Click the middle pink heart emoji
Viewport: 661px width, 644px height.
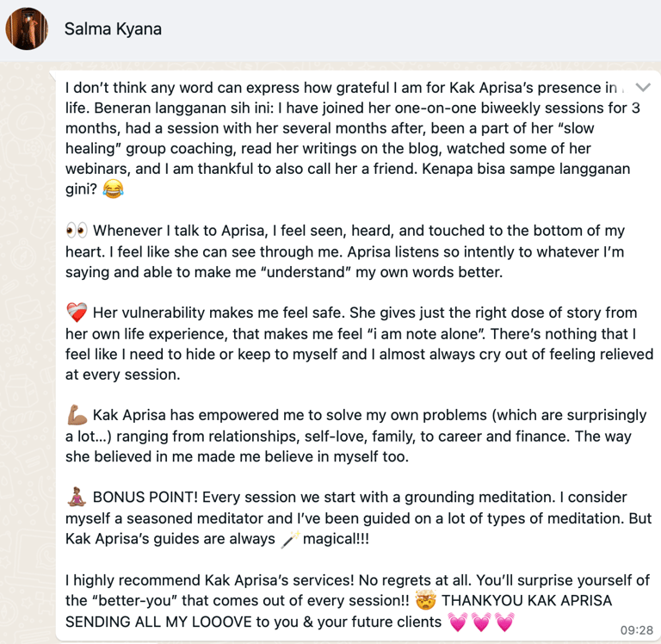point(482,621)
